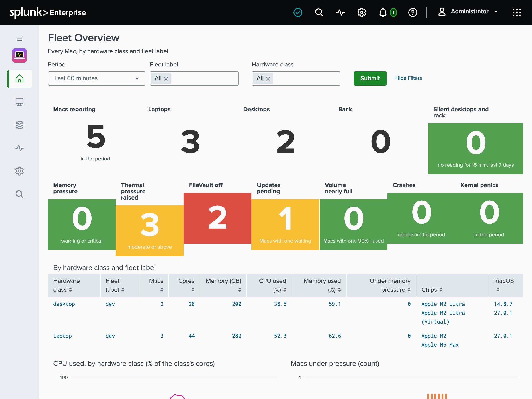Click the health status checkmark icon
532x399 pixels.
[298, 12]
